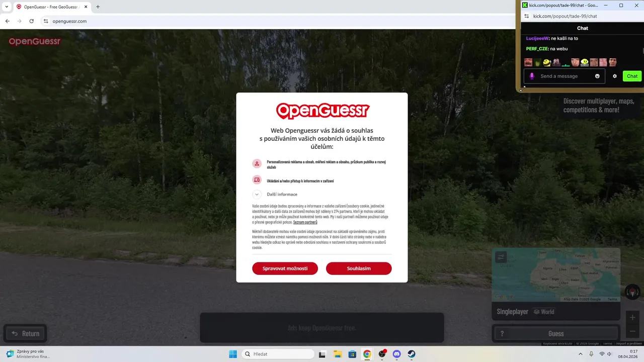Screen dimensions: 644x362
Task: Click the Souhlasím consent button
Action: (359, 268)
